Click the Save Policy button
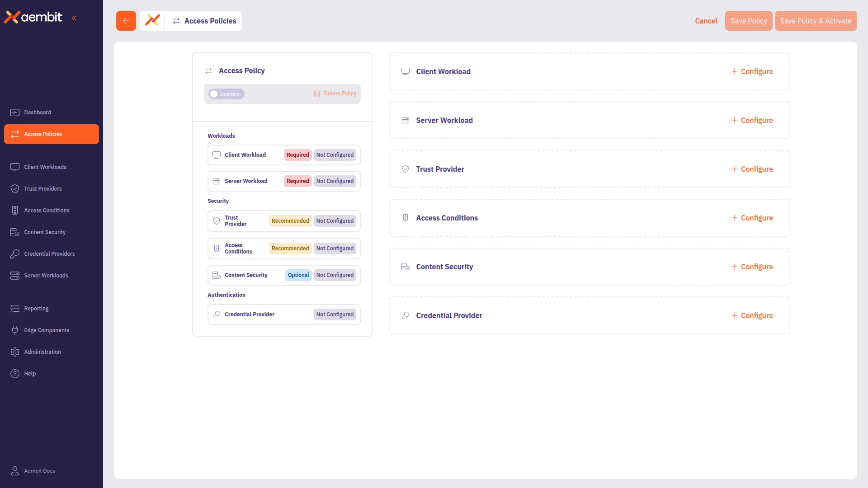Image resolution: width=868 pixels, height=488 pixels. [749, 21]
